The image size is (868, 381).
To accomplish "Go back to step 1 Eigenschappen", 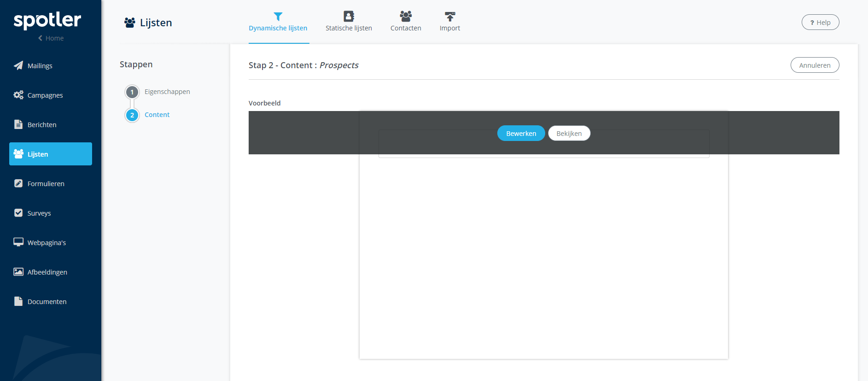I will coord(167,92).
